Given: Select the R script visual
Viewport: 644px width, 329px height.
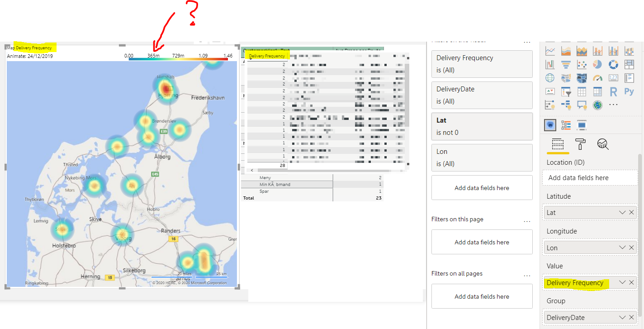Looking at the screenshot, I should (x=613, y=92).
